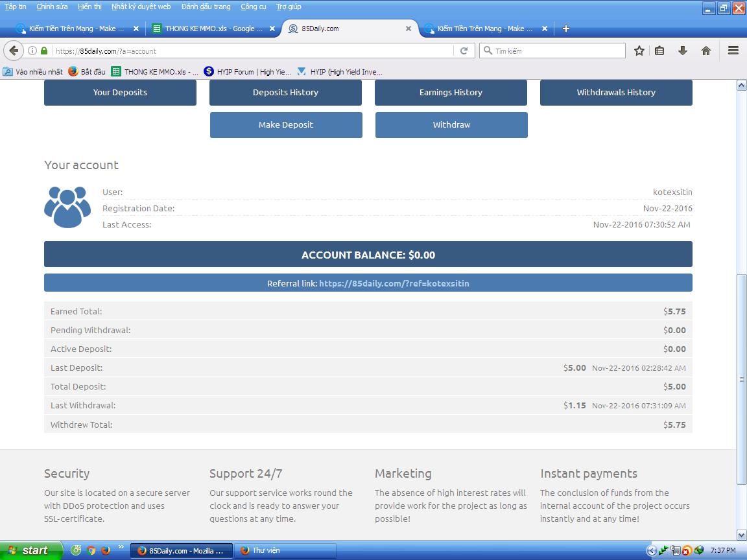747x560 pixels.
Task: Click the vertical scrollbar thumb
Action: click(741, 380)
